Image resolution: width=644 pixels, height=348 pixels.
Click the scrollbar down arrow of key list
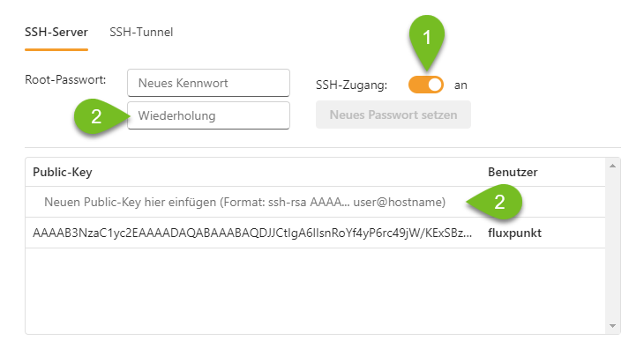tap(612, 326)
